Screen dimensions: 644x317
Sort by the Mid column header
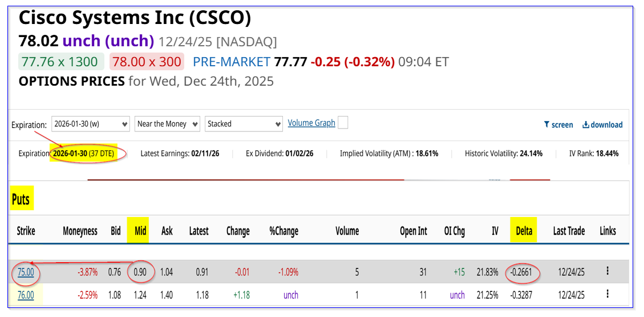[139, 231]
